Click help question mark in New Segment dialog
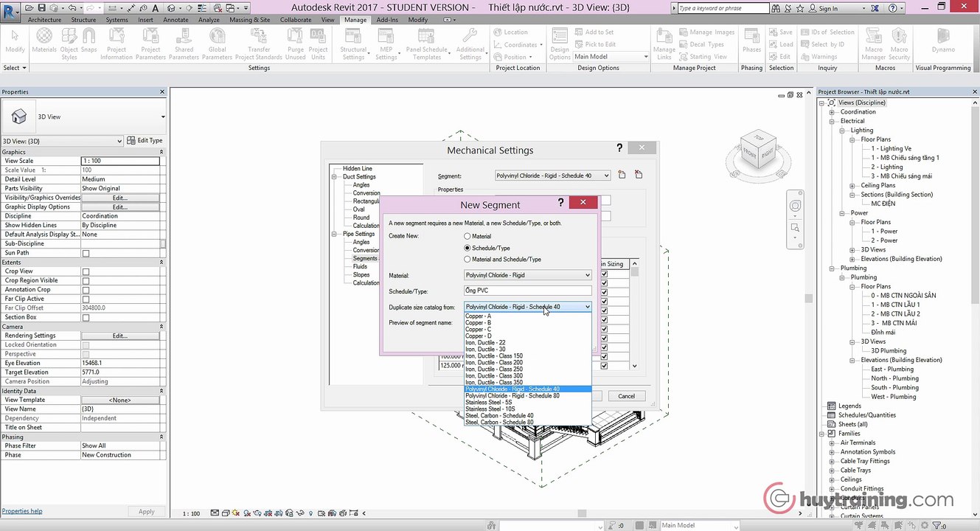The width and height of the screenshot is (980, 531). pos(560,203)
